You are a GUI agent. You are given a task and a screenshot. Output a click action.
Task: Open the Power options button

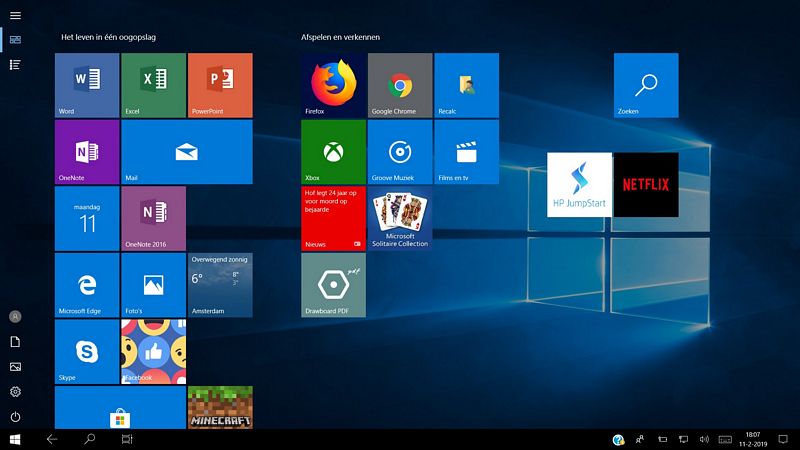click(x=15, y=417)
